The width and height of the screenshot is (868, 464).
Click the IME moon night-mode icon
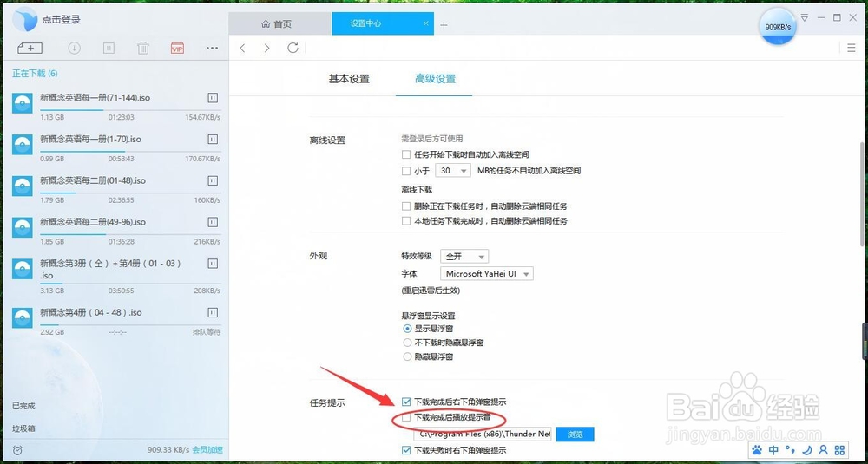[806, 449]
